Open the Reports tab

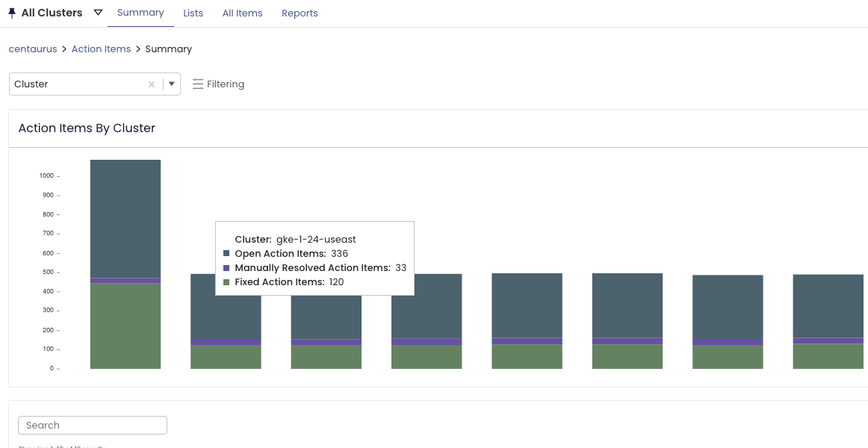[x=300, y=13]
